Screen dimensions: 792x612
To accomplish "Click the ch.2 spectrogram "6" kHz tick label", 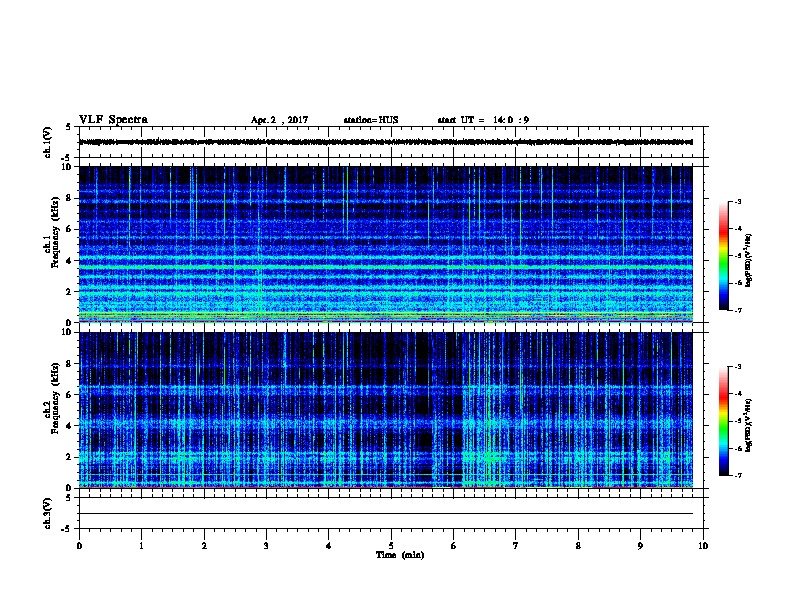I will [69, 395].
